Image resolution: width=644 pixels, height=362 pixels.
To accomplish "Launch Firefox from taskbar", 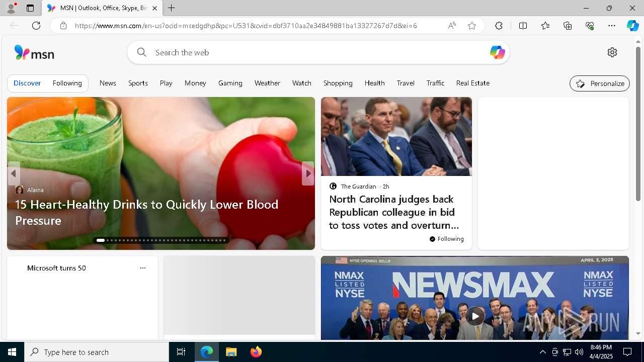I will pos(256,352).
